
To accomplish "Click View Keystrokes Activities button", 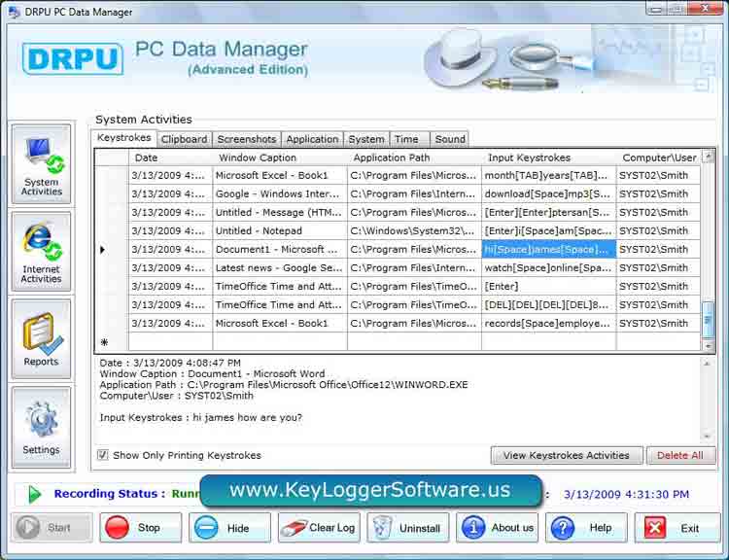I will 567,455.
